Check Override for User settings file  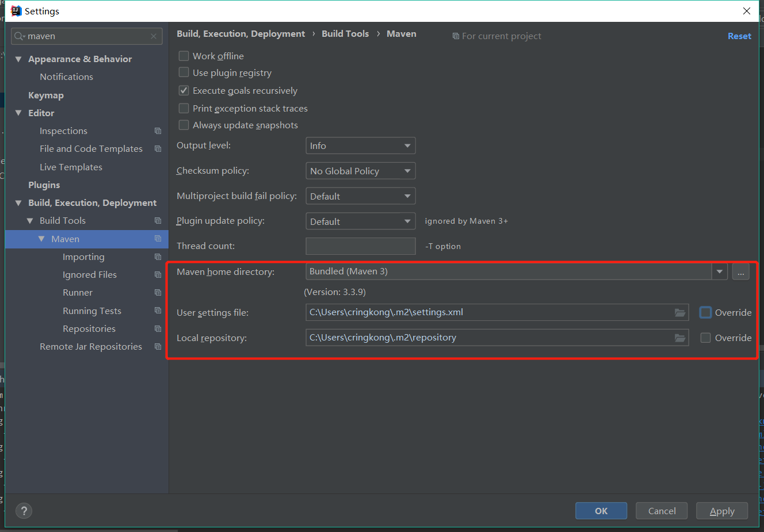(705, 312)
